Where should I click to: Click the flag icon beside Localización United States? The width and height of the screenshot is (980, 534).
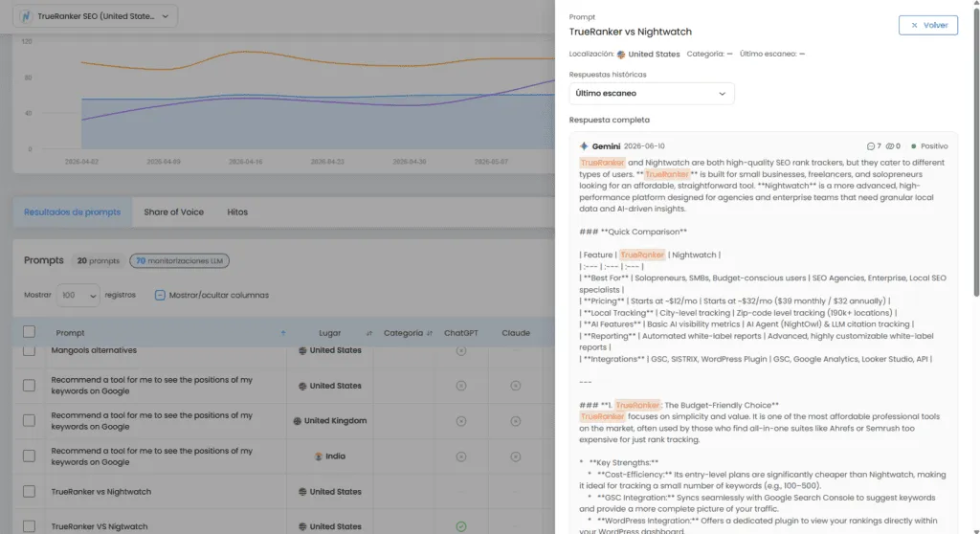621,55
